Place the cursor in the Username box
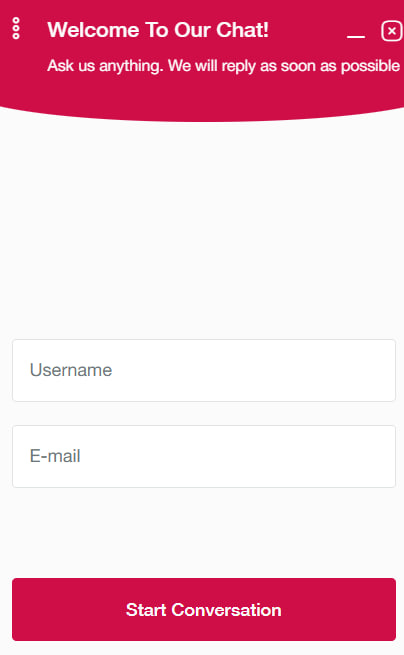Image resolution: width=404 pixels, height=655 pixels. [204, 371]
